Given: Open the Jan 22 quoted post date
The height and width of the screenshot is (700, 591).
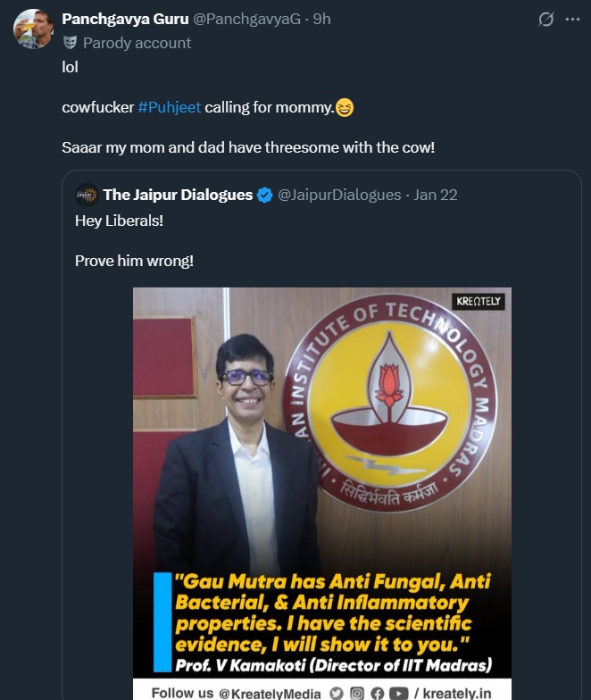Looking at the screenshot, I should point(436,195).
